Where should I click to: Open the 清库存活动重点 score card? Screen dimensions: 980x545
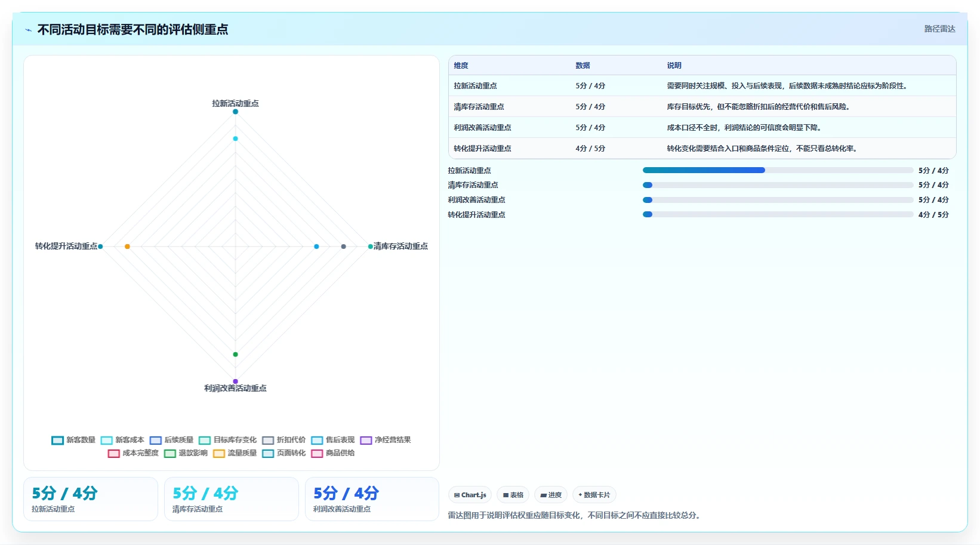click(x=232, y=499)
